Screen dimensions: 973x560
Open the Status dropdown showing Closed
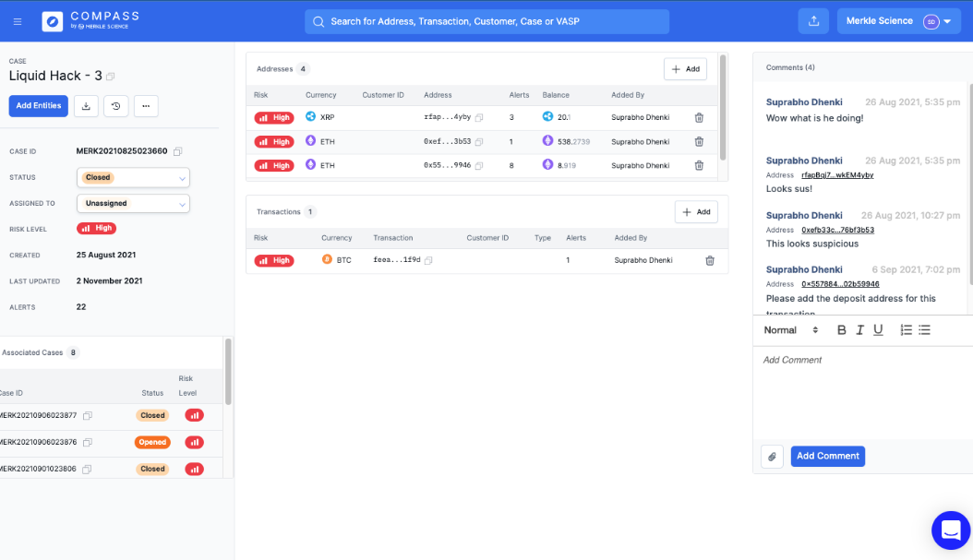133,177
